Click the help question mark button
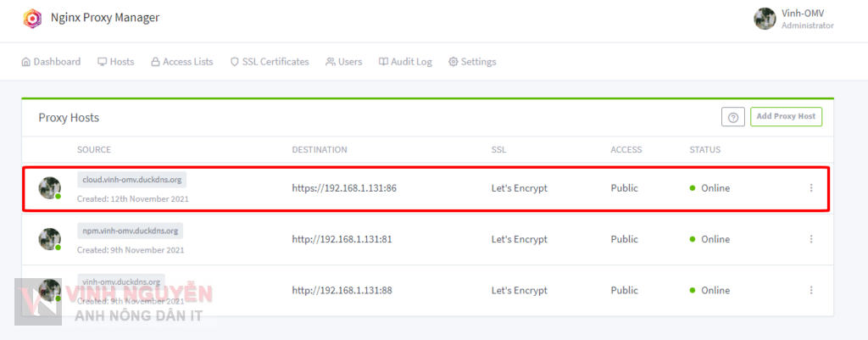The height and width of the screenshot is (340, 868). coord(733,117)
